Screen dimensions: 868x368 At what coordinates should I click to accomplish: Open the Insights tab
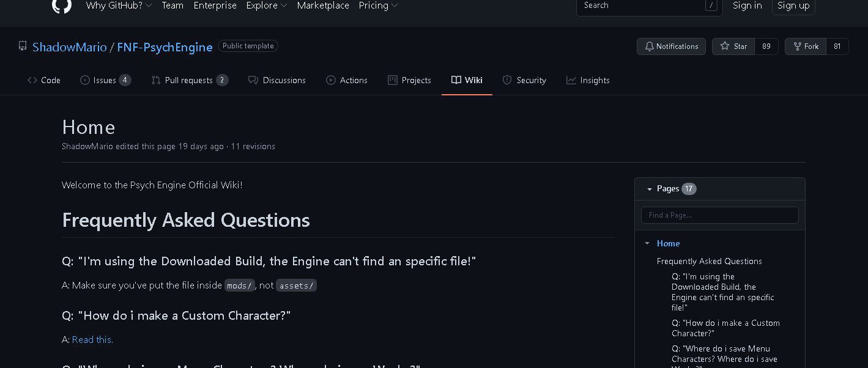pos(588,80)
